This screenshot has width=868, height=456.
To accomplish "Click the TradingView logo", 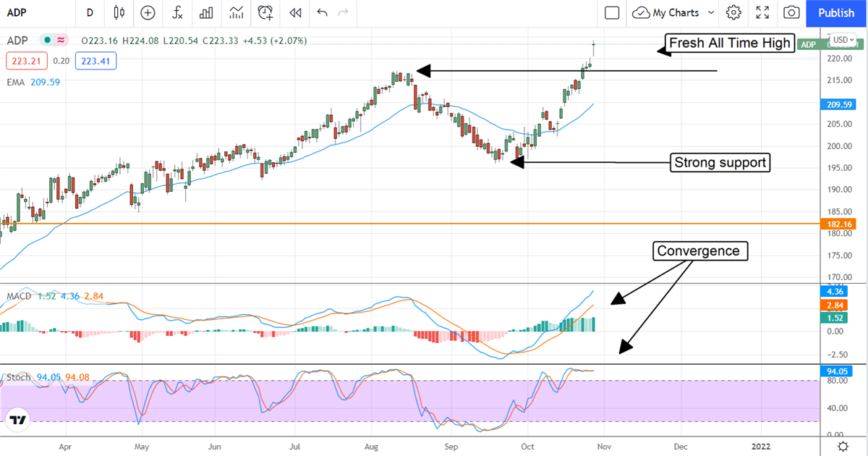I will tap(17, 420).
